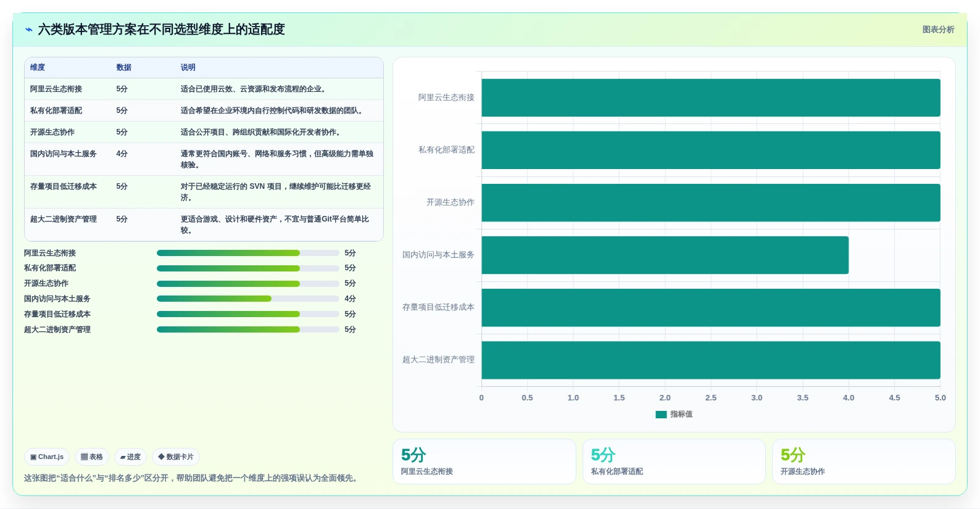Click the 阿里云生态衔接 chart bar

(711, 97)
